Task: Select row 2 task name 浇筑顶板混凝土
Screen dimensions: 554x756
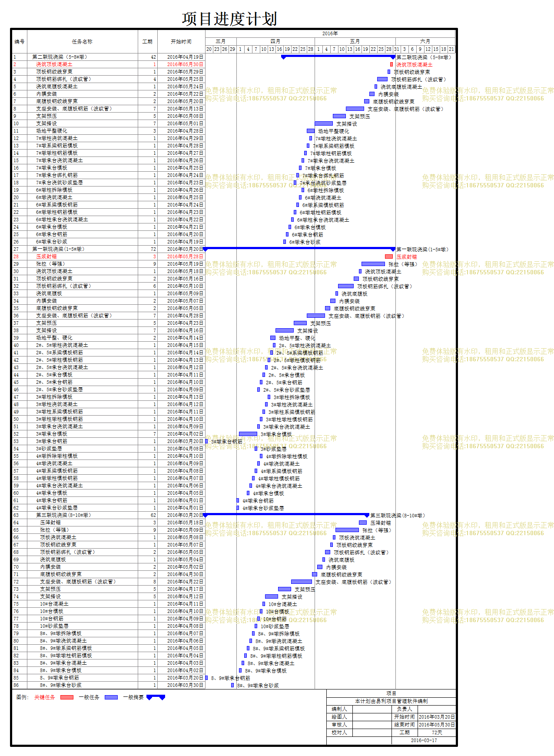Action: coord(54,64)
